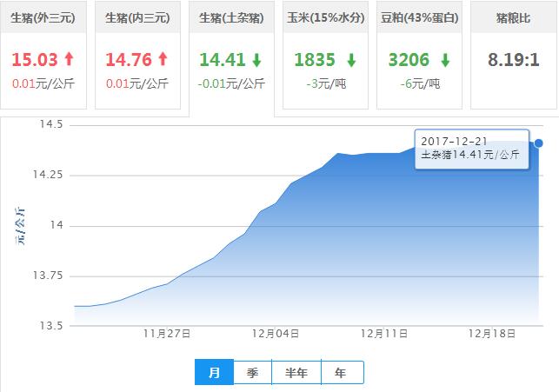559x392 pixels.
Task: Show the monthly 月 chart range
Action: [214, 372]
